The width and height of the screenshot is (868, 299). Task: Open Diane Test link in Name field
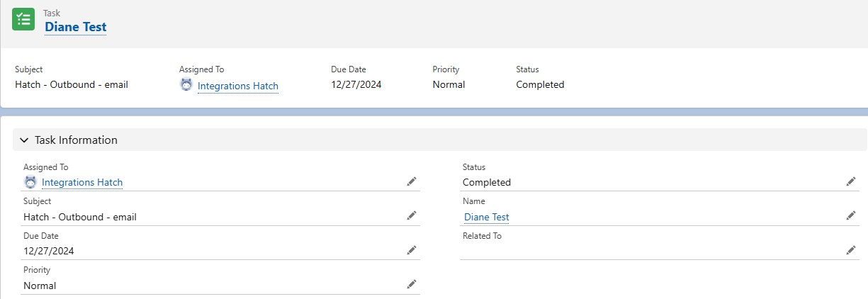point(486,217)
